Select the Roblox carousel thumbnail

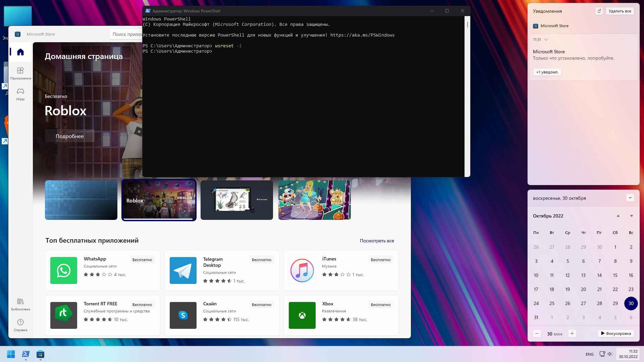(159, 200)
